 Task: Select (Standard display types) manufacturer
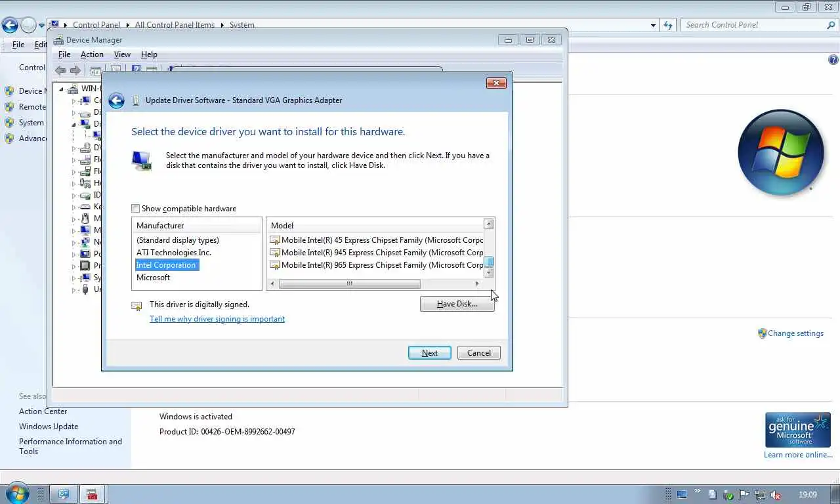pyautogui.click(x=178, y=240)
